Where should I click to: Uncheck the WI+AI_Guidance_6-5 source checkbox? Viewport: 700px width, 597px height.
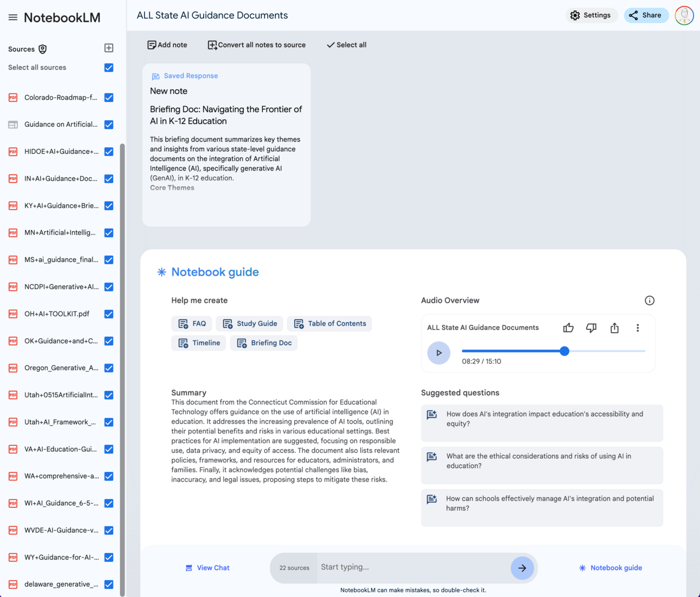[109, 503]
